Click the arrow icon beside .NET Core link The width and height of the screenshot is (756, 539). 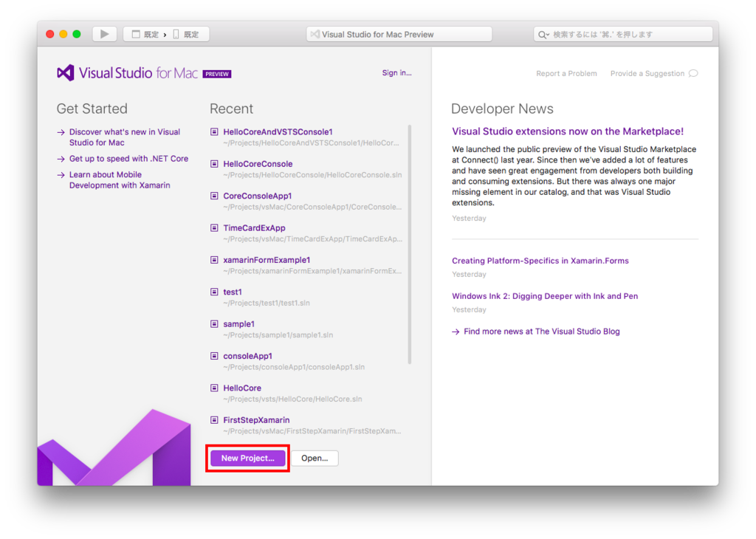coord(61,159)
